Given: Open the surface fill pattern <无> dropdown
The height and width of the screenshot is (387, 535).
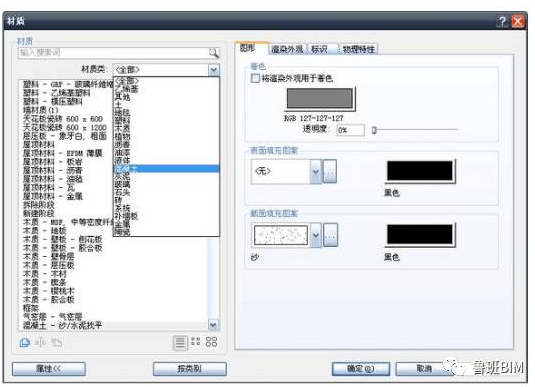Looking at the screenshot, I should (316, 171).
